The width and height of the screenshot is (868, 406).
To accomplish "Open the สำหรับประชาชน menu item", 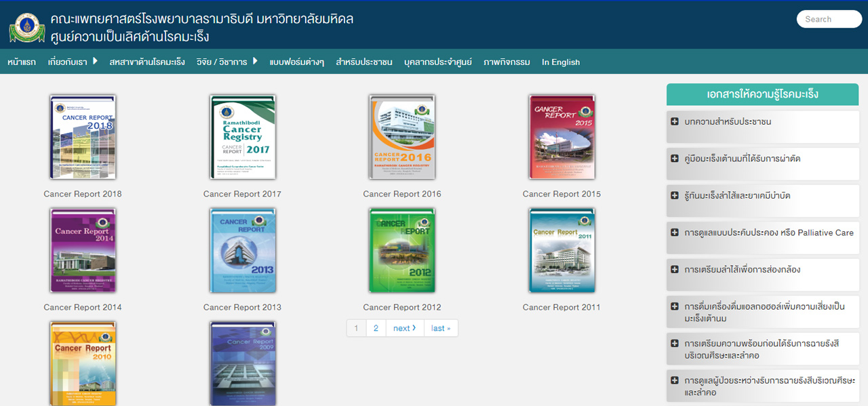I will click(x=364, y=62).
